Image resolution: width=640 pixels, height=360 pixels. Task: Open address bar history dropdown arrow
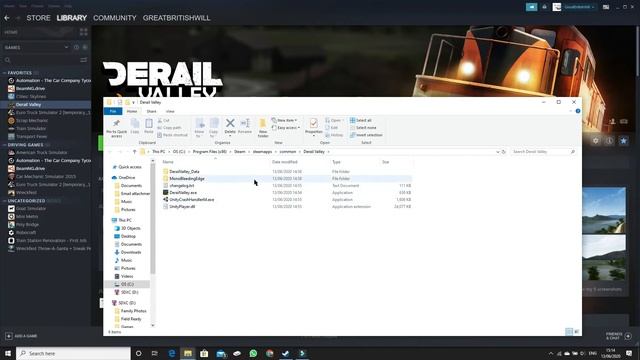click(x=498, y=152)
